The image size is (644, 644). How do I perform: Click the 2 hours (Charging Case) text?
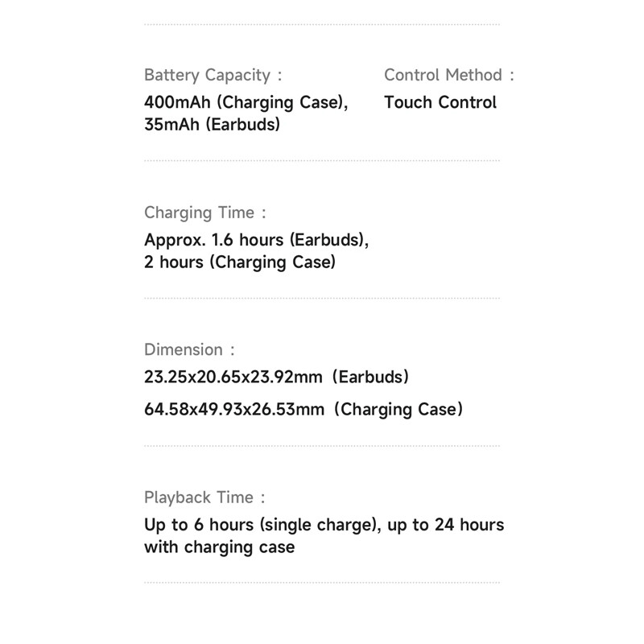240,262
